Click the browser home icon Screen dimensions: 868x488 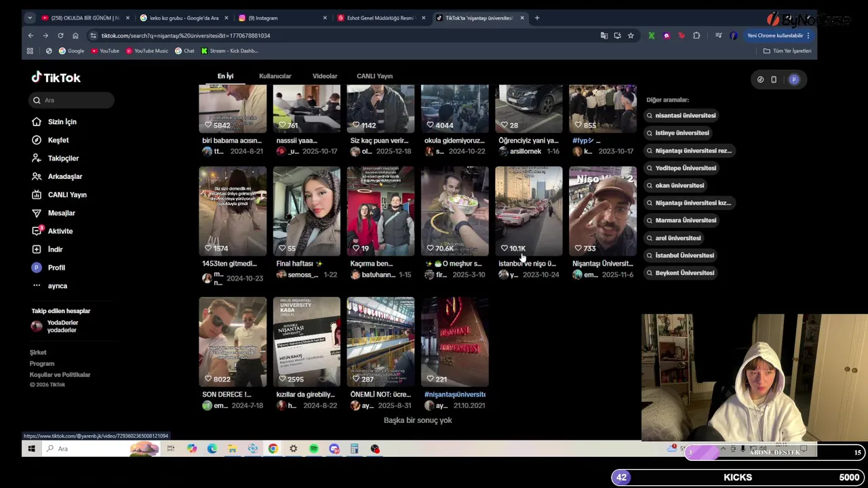pyautogui.click(x=75, y=35)
